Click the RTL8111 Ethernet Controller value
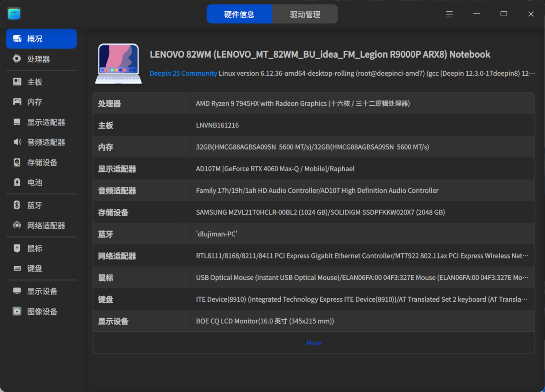 coord(362,256)
